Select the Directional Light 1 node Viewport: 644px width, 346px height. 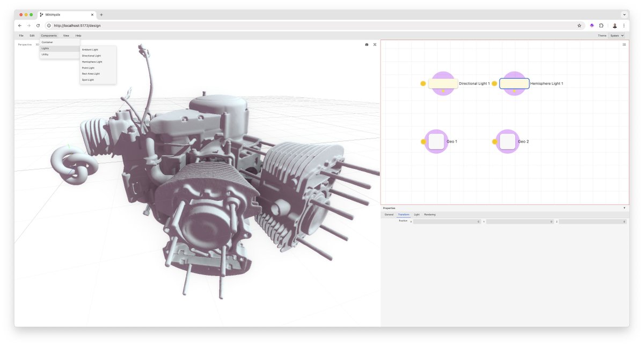click(x=443, y=83)
